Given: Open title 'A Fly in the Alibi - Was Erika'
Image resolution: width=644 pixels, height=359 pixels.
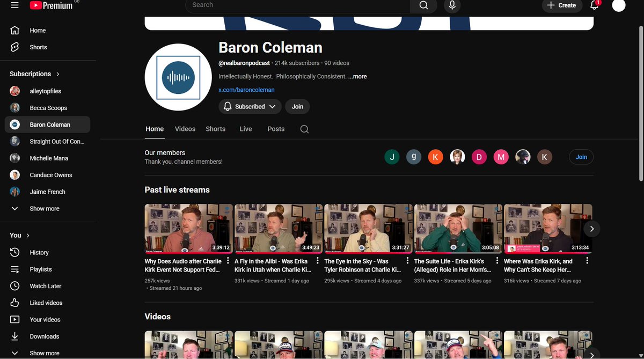Looking at the screenshot, I should click(274, 266).
